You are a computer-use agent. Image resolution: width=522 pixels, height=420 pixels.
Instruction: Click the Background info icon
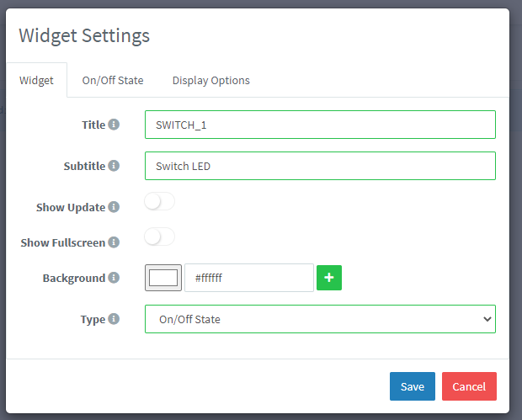(114, 278)
